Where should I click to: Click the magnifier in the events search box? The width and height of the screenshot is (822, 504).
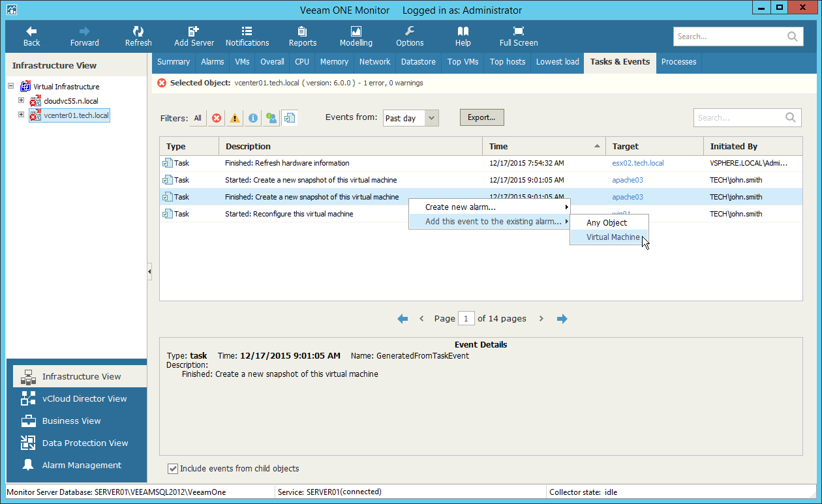[x=791, y=117]
